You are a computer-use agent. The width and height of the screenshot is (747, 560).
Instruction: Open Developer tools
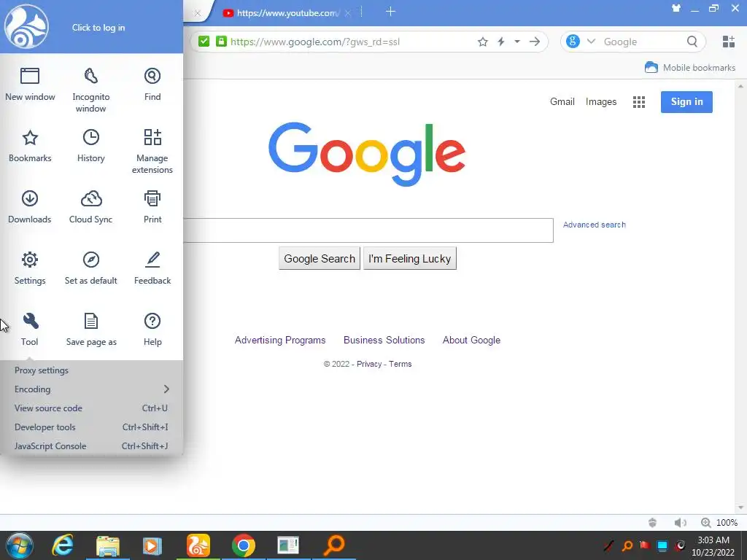point(91,427)
